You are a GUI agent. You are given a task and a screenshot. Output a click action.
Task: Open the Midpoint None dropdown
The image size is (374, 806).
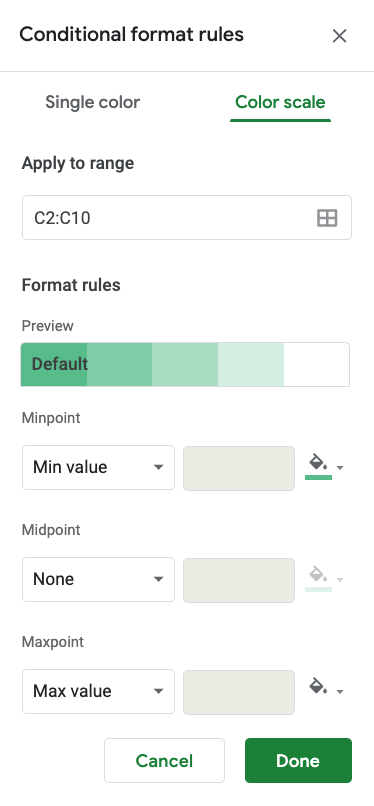coord(98,579)
